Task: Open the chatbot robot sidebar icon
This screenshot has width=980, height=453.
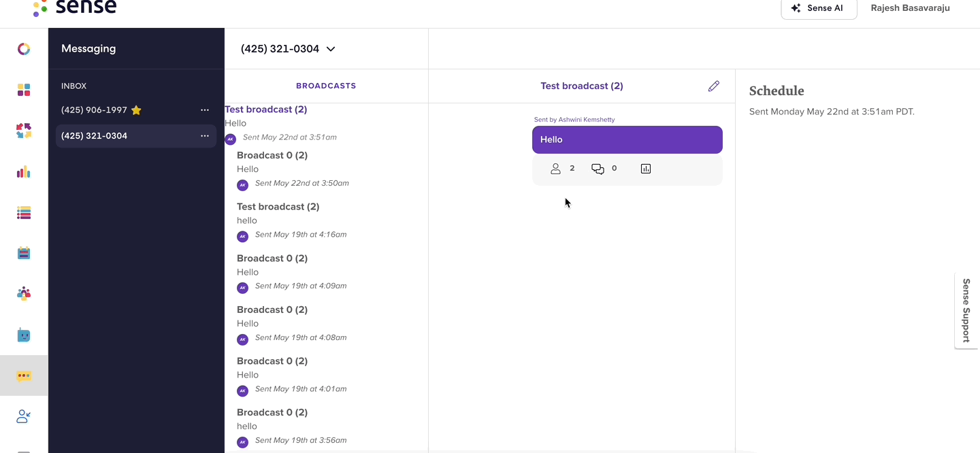Action: click(x=24, y=335)
